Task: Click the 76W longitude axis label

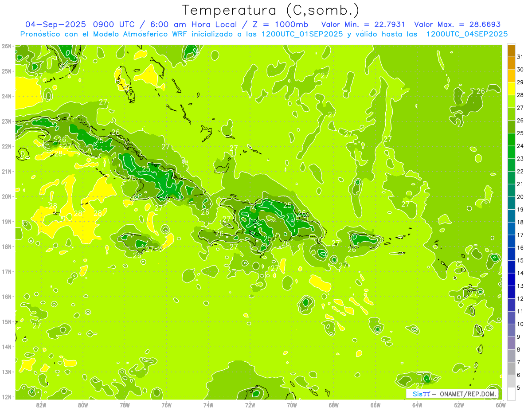Action: click(x=166, y=405)
